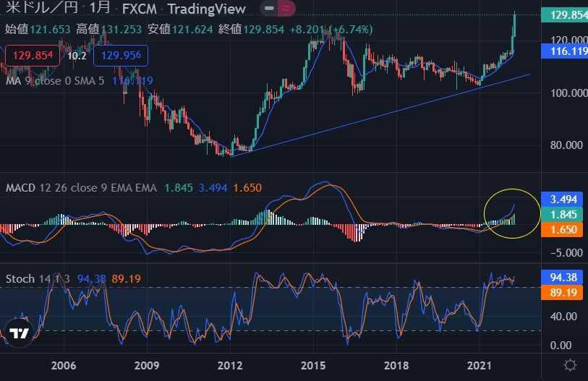The height and width of the screenshot is (381, 588).
Task: Click the 40.00 Stoch scale label
Action: (x=563, y=317)
